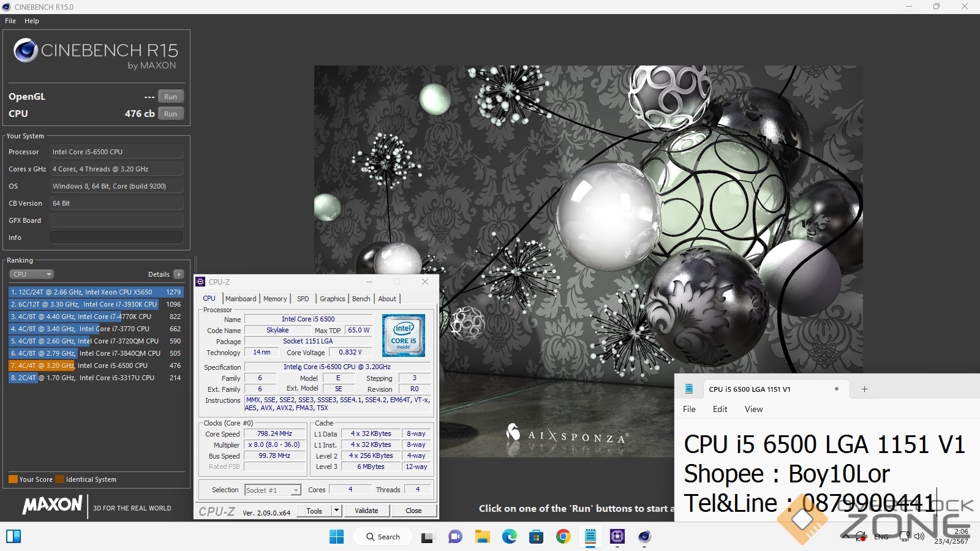Switch to the Bench tab in CPU-Z
Image resolution: width=980 pixels, height=551 pixels.
[361, 299]
